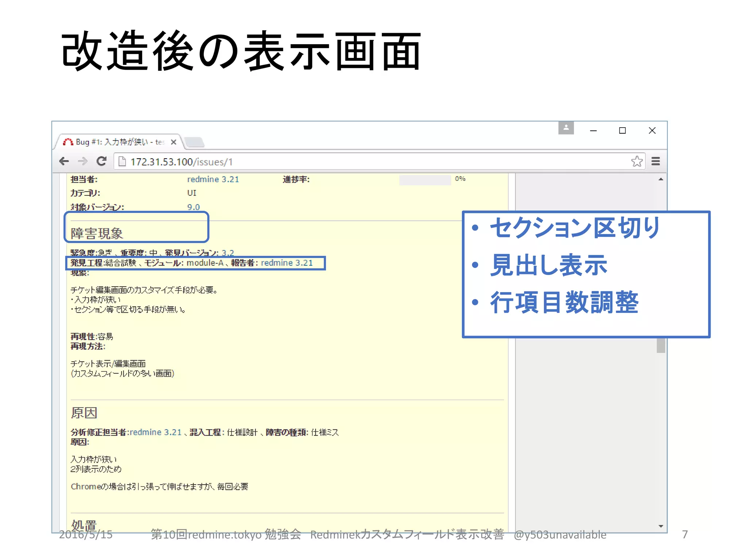This screenshot has width=747, height=560.
Task: Open the analysis assignee redmine 3.21 link
Action: (156, 432)
